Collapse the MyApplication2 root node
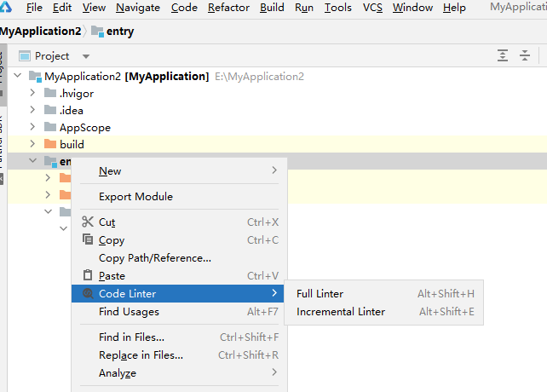547x392 pixels. 18,75
